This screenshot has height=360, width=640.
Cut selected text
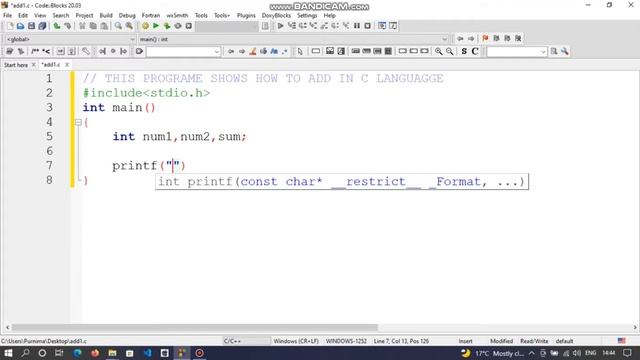(82, 26)
